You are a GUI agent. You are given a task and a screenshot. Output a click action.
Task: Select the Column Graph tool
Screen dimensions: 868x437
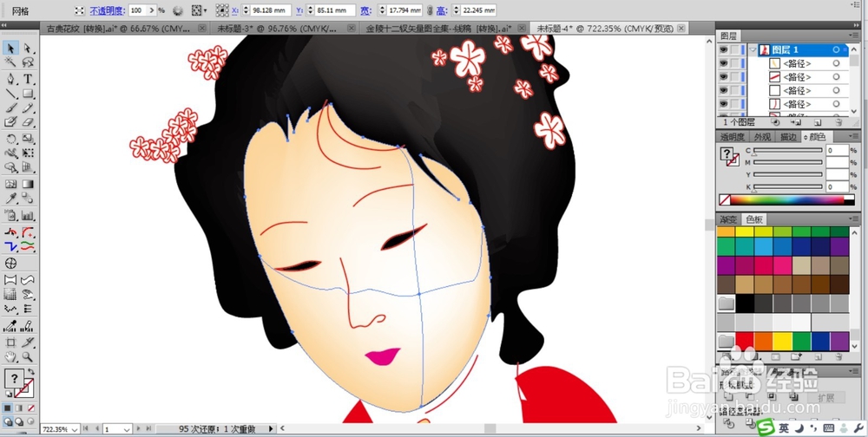28,216
